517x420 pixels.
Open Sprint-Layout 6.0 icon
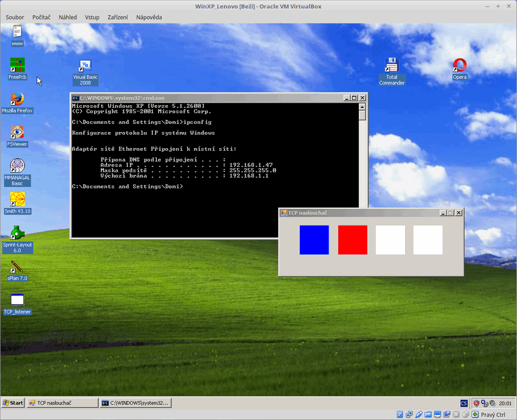(17, 234)
